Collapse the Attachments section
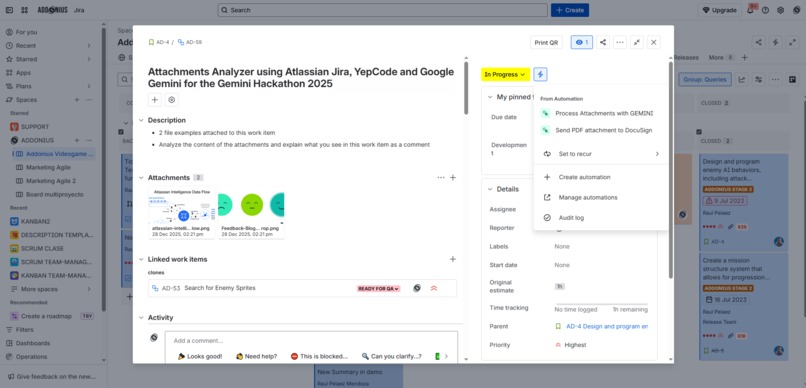806x388 pixels. 141,178
